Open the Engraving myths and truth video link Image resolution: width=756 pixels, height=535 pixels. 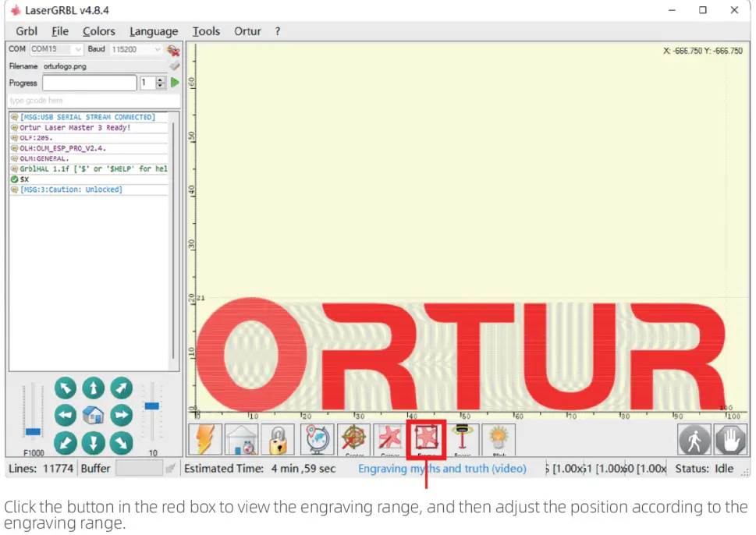click(442, 469)
